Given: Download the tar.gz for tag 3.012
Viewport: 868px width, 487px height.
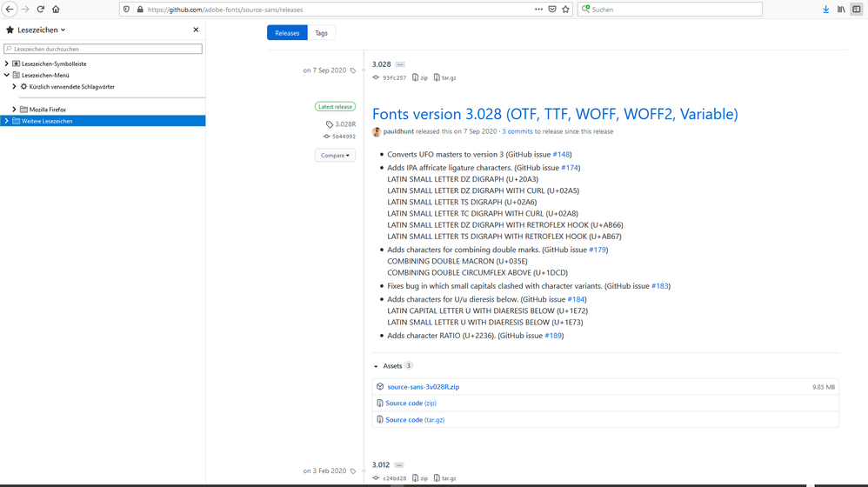Looking at the screenshot, I should click(x=445, y=478).
